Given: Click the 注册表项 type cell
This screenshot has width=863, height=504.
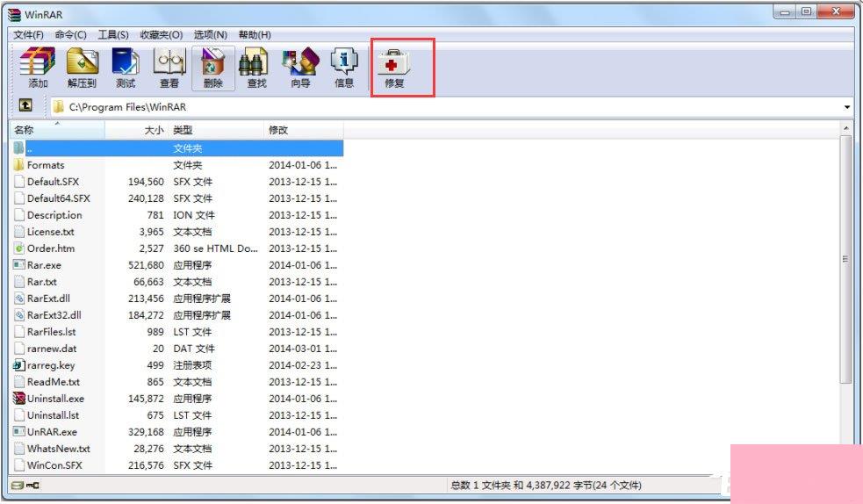Looking at the screenshot, I should pyautogui.click(x=192, y=364).
